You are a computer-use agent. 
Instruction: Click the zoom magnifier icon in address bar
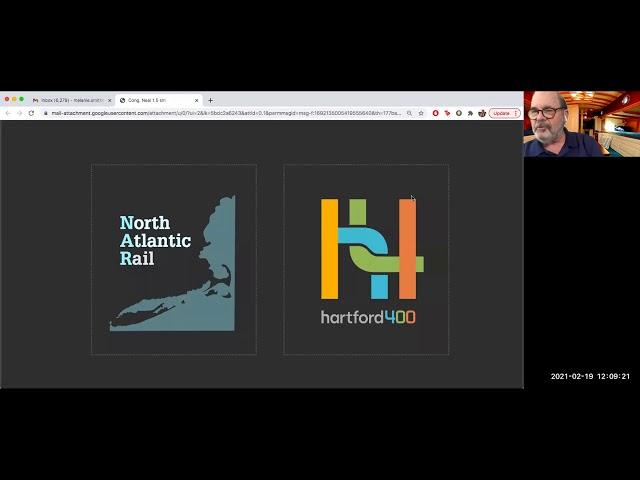click(x=410, y=113)
